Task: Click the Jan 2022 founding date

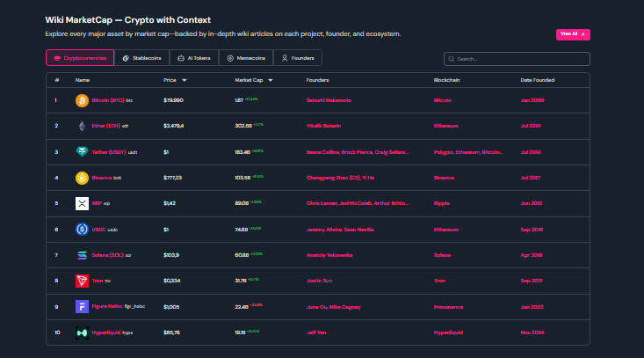Action: pyautogui.click(x=532, y=307)
